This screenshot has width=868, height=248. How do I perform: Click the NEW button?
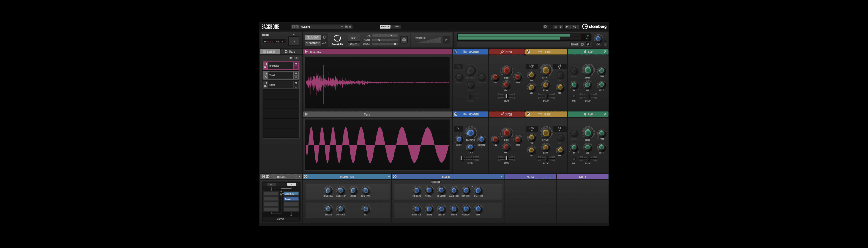(354, 38)
